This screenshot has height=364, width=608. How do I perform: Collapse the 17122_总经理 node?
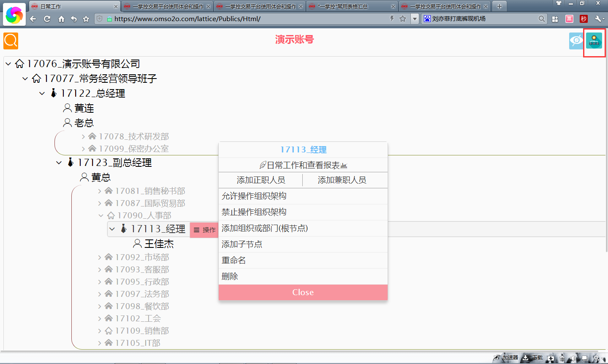(42, 93)
